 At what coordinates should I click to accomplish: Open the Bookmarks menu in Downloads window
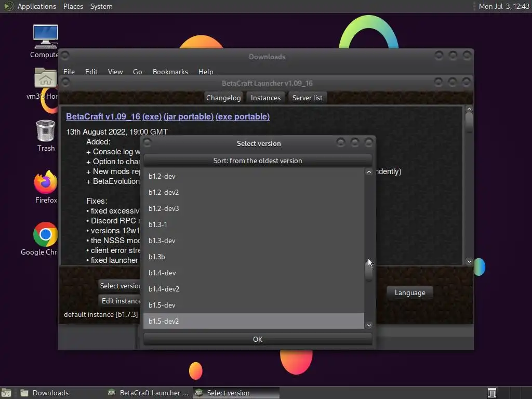point(170,72)
